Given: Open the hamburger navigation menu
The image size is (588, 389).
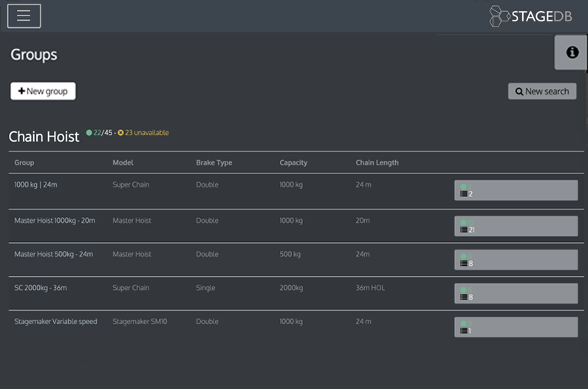Looking at the screenshot, I should click(24, 16).
